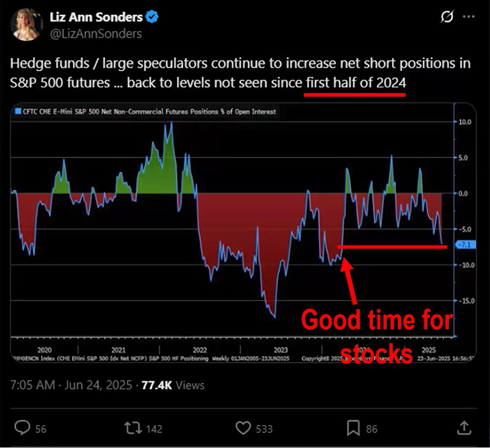Open the 77.4K Views count
This screenshot has height=448, width=490.
pyautogui.click(x=173, y=385)
